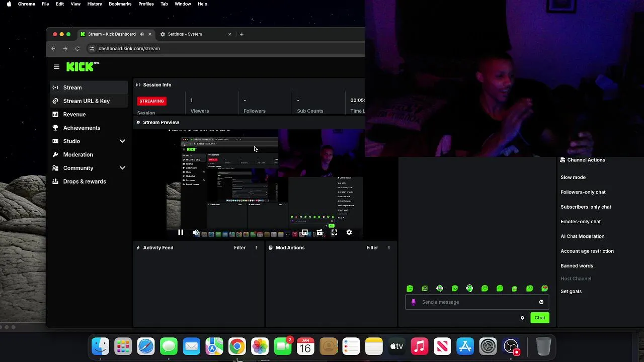Image resolution: width=644 pixels, height=362 pixels.
Task: Toggle Slow mode in Channel Actions
Action: click(573, 177)
